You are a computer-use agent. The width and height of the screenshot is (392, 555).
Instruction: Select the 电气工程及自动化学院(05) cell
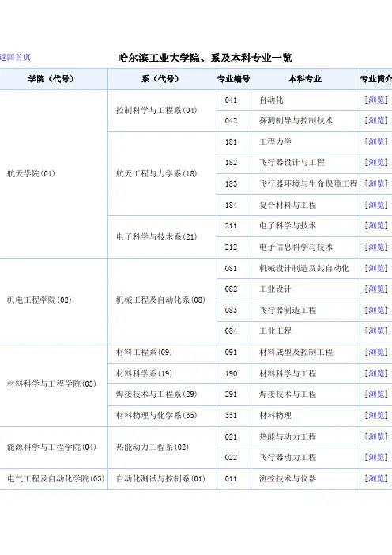54,479
